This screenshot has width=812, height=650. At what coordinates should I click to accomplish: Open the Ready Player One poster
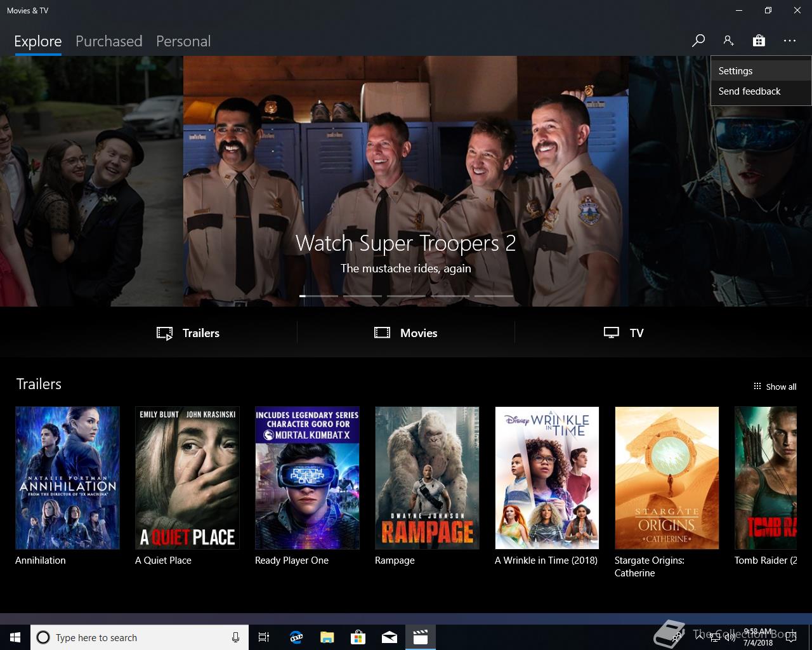(x=307, y=478)
